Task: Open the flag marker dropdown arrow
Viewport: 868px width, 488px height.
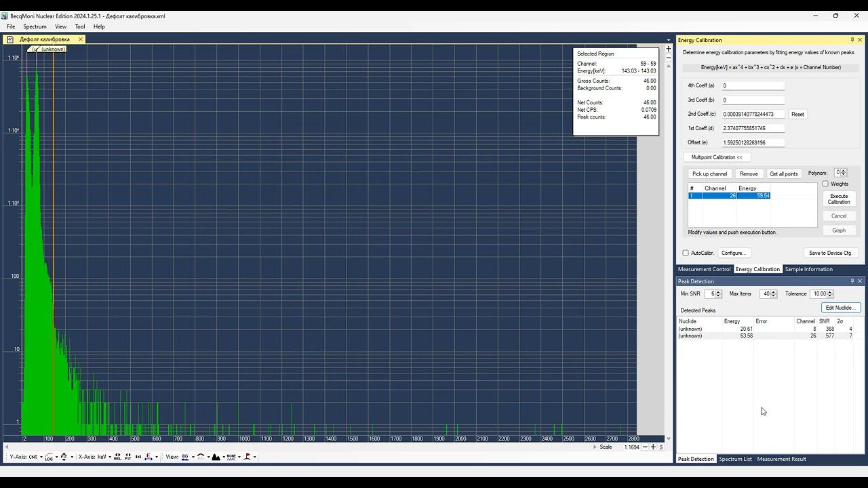Action: coord(255,457)
